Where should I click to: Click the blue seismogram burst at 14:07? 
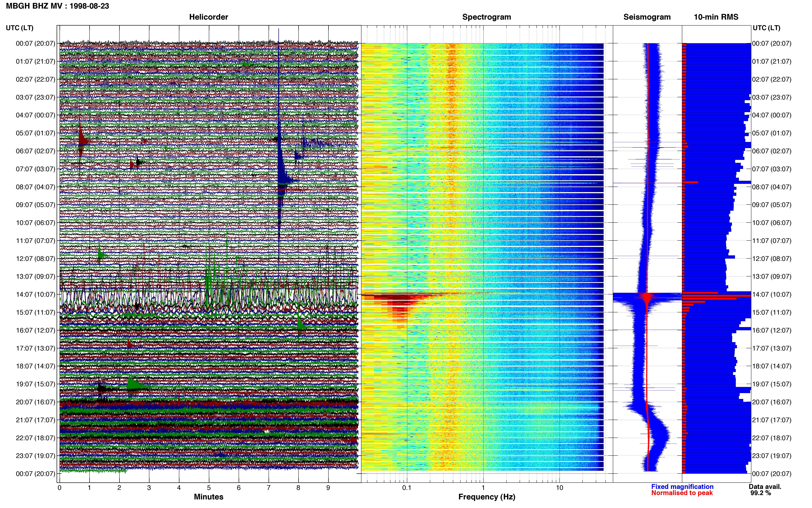647,298
